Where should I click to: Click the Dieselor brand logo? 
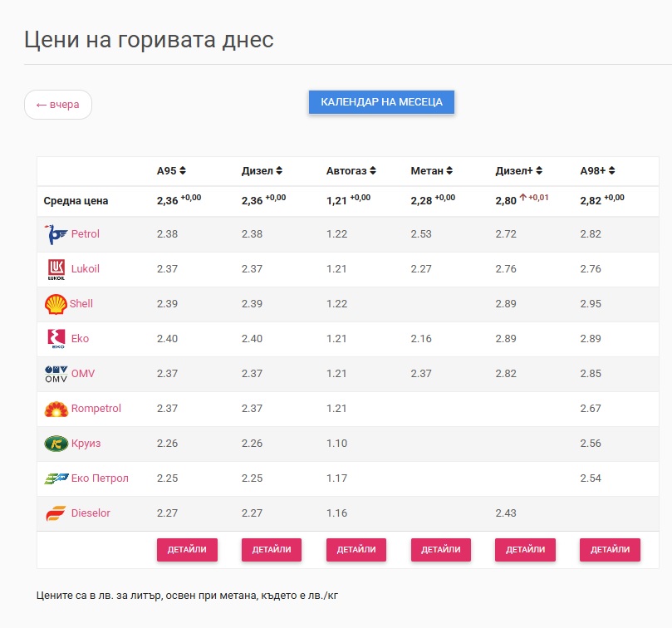pos(56,513)
